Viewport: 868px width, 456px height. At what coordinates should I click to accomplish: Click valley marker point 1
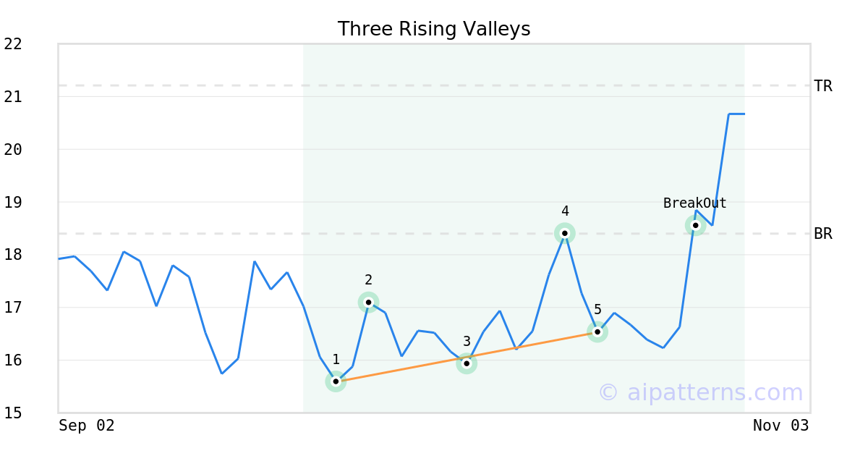pyautogui.click(x=336, y=381)
